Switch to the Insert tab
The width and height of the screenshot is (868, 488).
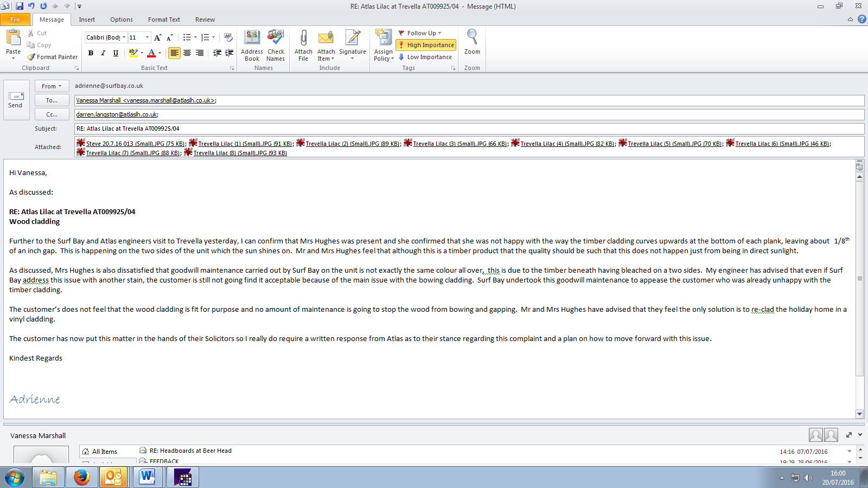(x=87, y=20)
